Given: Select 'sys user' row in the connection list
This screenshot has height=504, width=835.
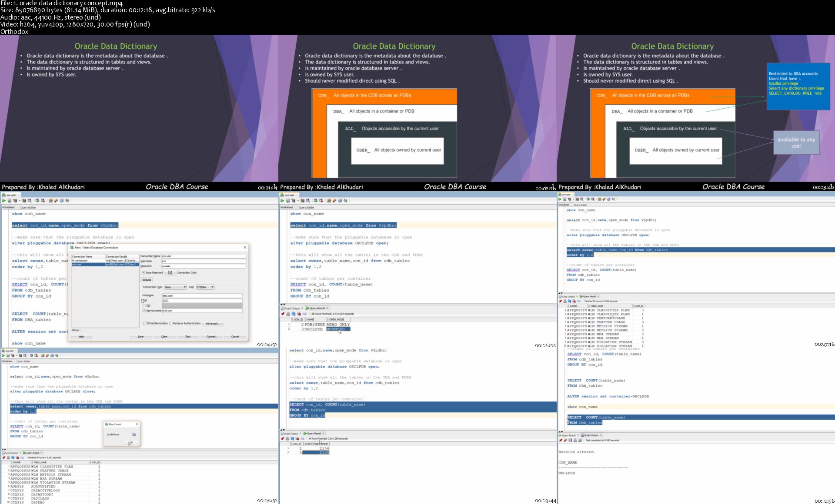Looking at the screenshot, I should pos(105,264).
